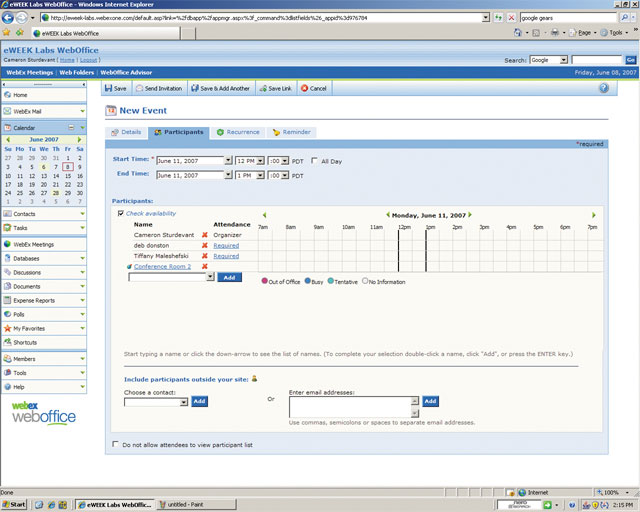This screenshot has width=640, height=512.
Task: Switch to the Participants tab
Action: coord(179,132)
